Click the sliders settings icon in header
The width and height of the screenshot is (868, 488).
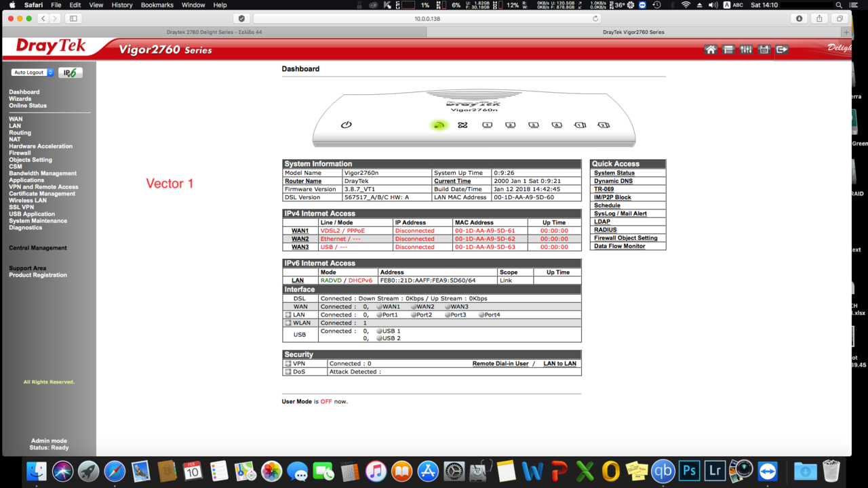tap(746, 49)
